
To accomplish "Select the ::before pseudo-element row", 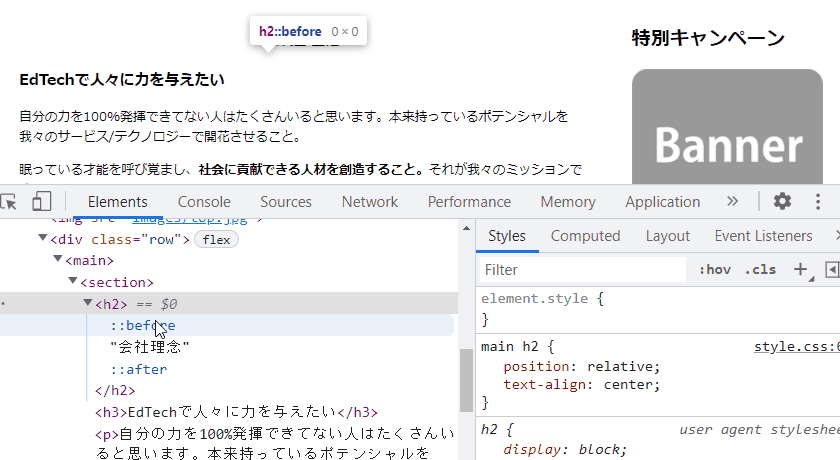I will (227, 326).
